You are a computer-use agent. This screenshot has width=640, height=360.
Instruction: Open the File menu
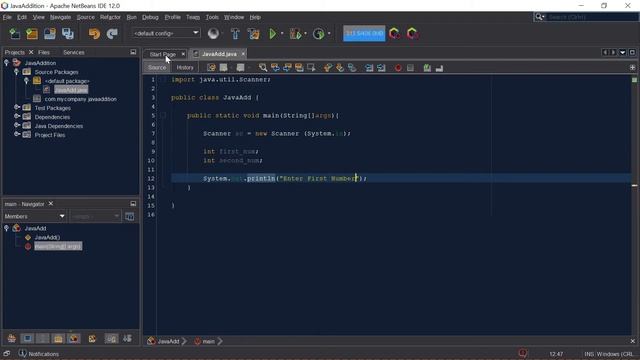[x=7, y=17]
